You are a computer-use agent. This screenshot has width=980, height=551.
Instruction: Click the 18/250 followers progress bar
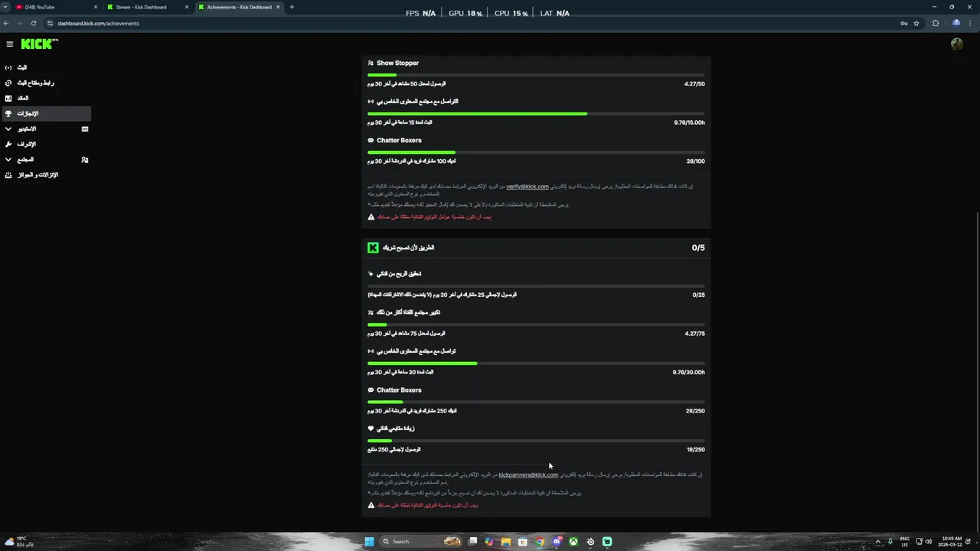(x=536, y=441)
